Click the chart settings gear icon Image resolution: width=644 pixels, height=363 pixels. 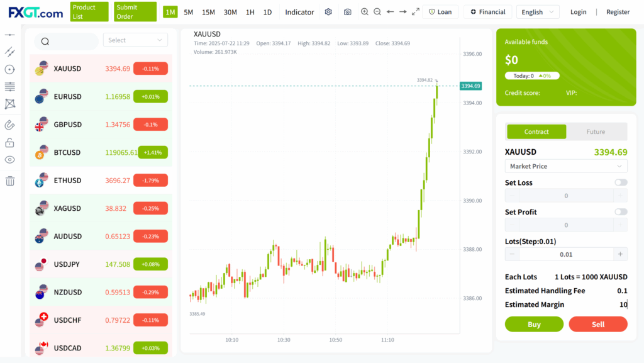[x=328, y=12]
